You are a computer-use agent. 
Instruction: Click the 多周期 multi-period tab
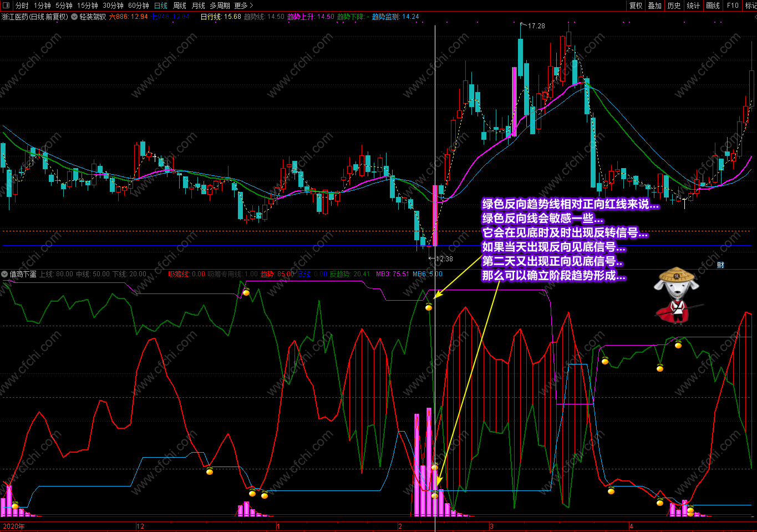coord(220,6)
